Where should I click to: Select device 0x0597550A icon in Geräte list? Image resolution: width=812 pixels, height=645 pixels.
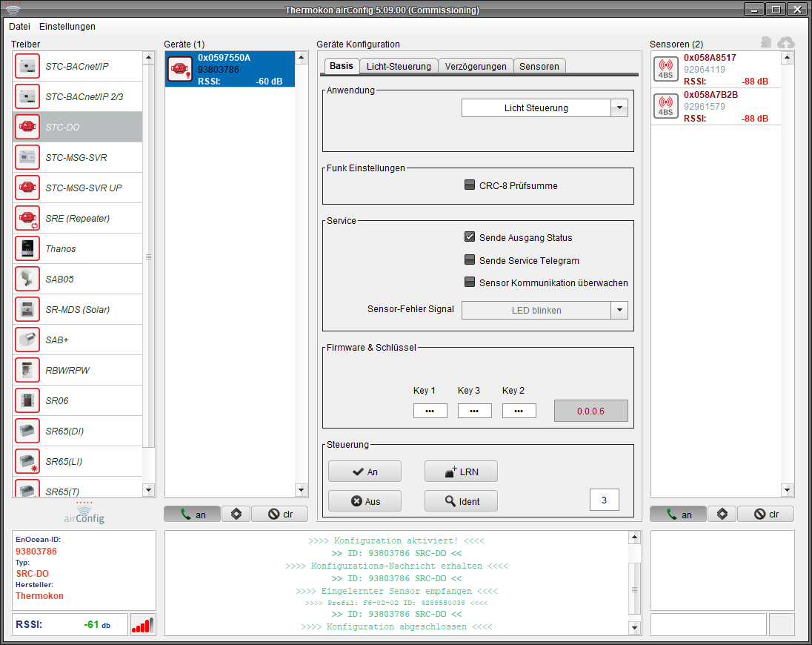(x=180, y=69)
